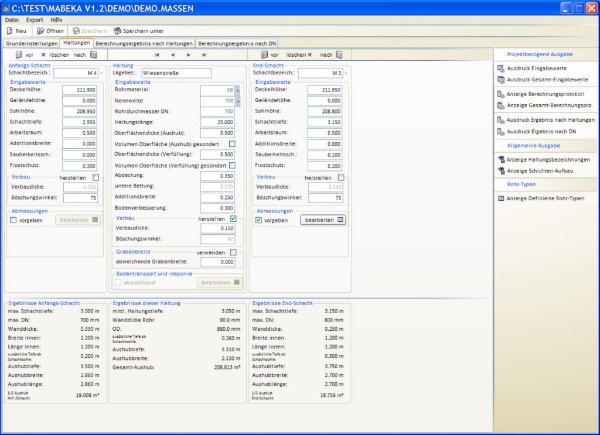Uncheck Verbau herstellen in Haltung section
The image size is (600, 435).
[233, 219]
